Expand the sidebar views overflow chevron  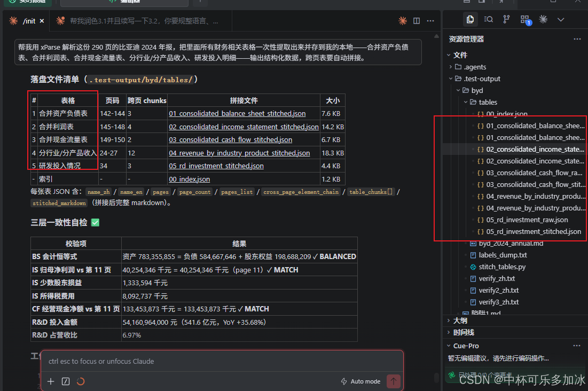pyautogui.click(x=561, y=20)
